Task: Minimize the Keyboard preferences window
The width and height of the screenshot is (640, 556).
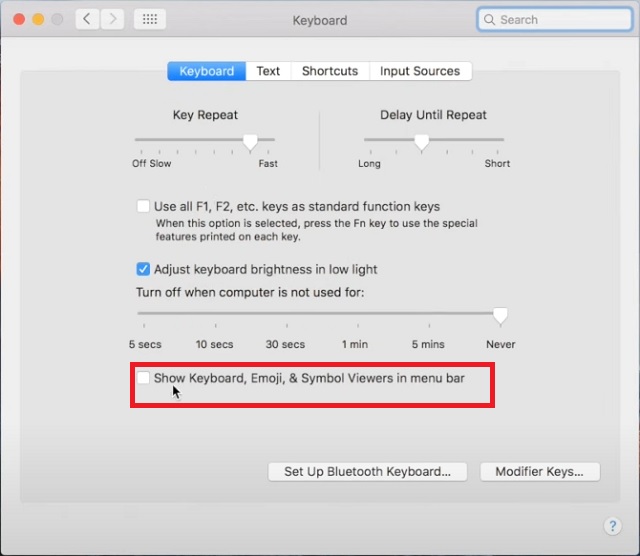Action: [39, 19]
